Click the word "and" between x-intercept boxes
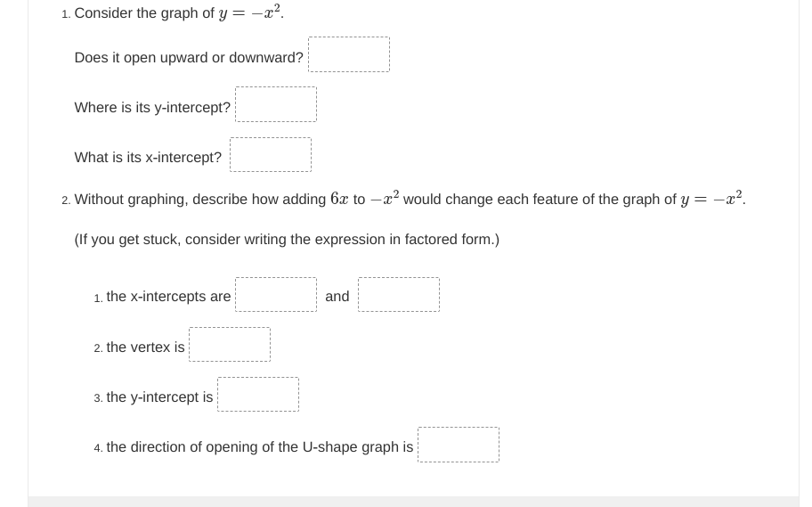 (x=337, y=297)
